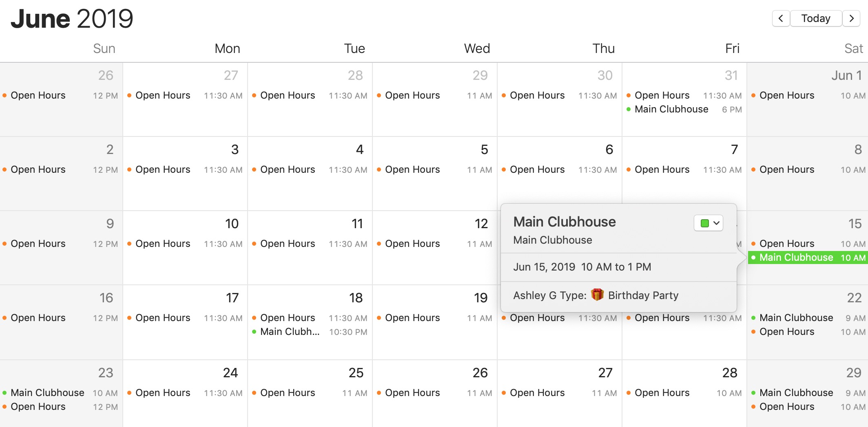Select Open Hours event on June 10
The height and width of the screenshot is (427, 868).
click(163, 244)
